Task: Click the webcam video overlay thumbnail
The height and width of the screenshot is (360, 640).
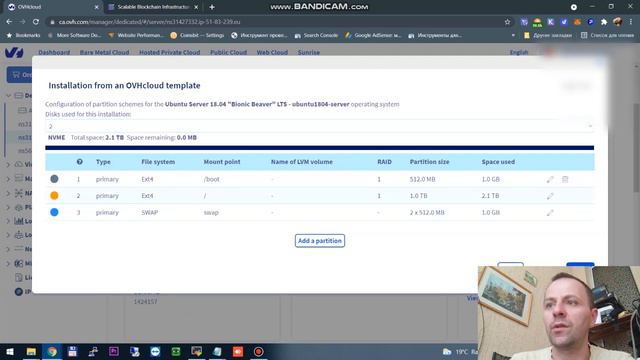Action: point(559,313)
